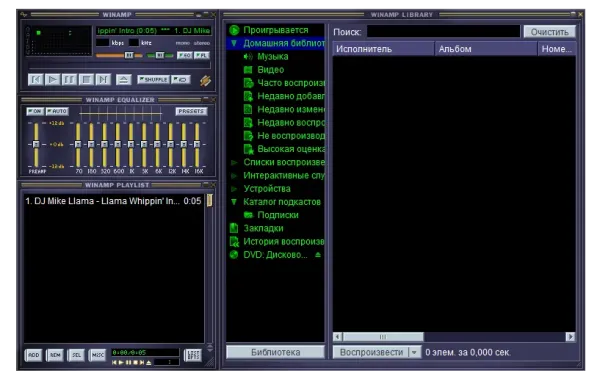Click the Winamp lightning bolt logo icon
This screenshot has height=375, width=600.
tap(205, 80)
